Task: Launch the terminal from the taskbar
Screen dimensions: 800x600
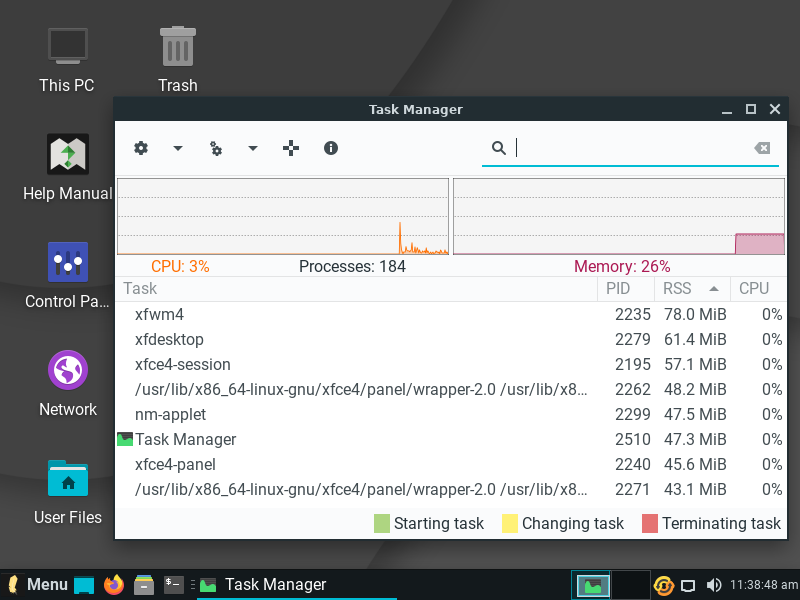Action: click(x=173, y=584)
